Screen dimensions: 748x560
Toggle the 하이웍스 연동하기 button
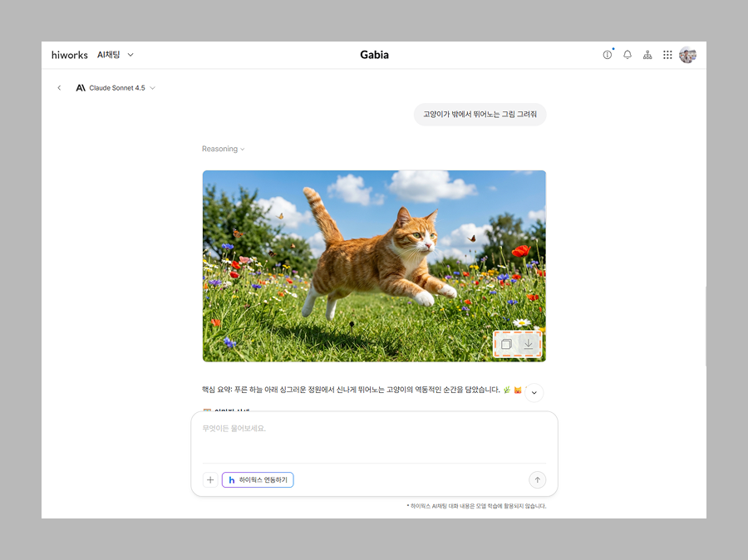coord(258,480)
